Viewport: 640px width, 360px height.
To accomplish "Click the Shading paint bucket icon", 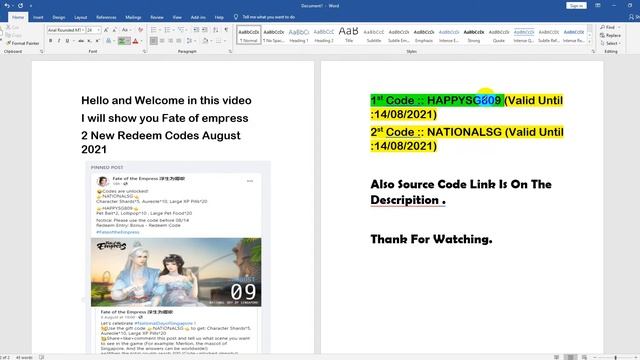I will [x=205, y=41].
